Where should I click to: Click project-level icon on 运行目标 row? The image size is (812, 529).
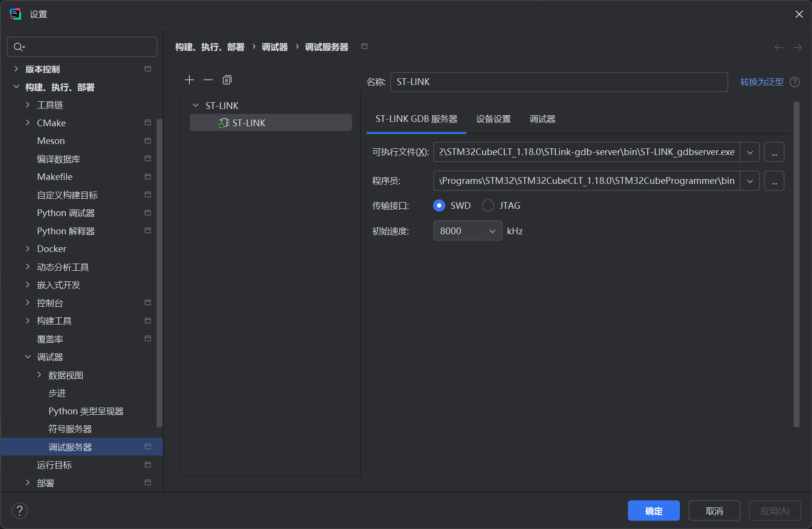(148, 465)
